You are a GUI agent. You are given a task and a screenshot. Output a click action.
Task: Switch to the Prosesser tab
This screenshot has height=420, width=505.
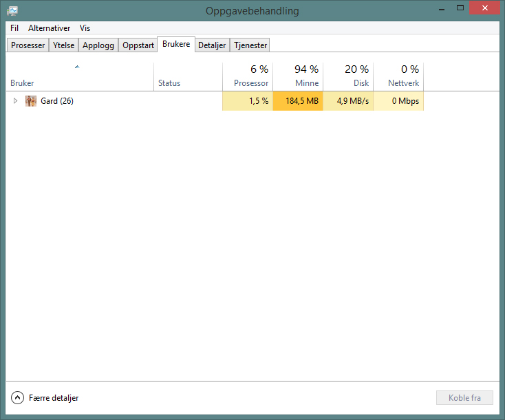click(28, 45)
